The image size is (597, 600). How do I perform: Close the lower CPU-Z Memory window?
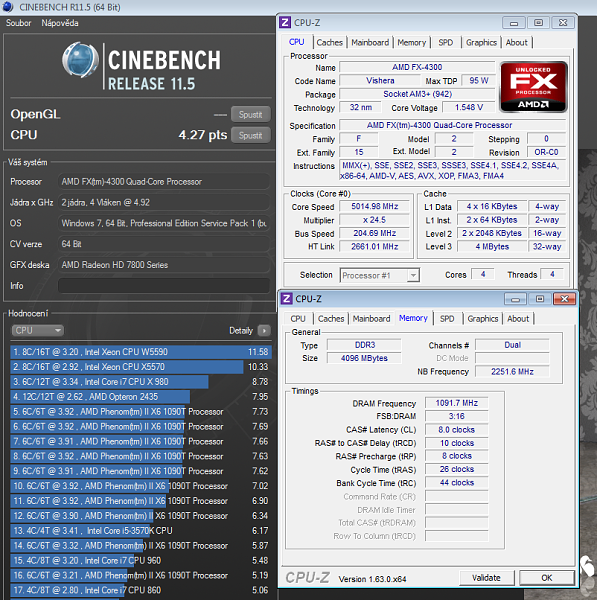[564, 299]
